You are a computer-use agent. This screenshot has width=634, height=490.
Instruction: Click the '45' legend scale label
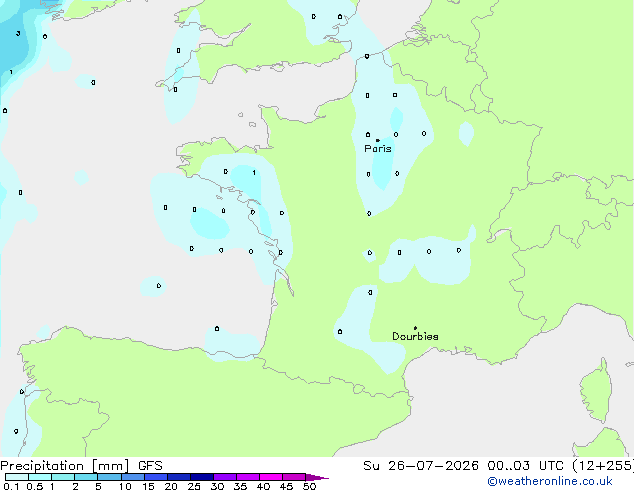pos(286,486)
